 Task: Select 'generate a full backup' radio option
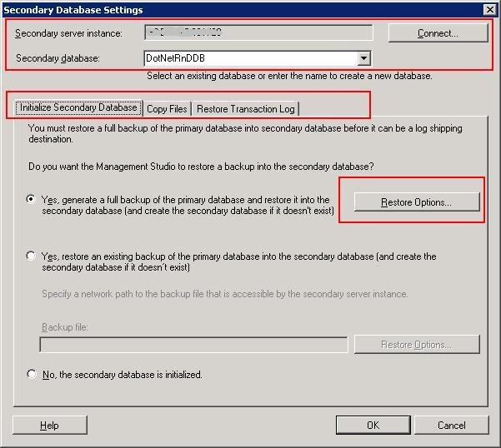[32, 200]
